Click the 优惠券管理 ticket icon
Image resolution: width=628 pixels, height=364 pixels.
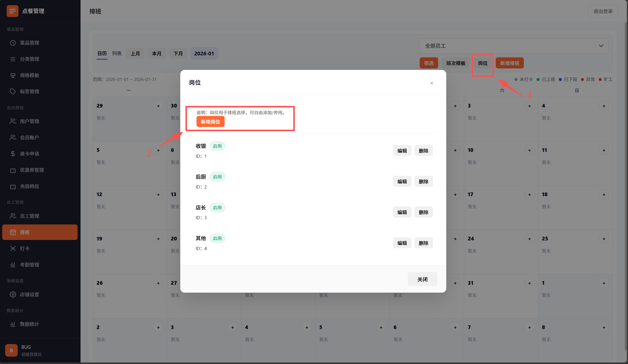tap(13, 170)
